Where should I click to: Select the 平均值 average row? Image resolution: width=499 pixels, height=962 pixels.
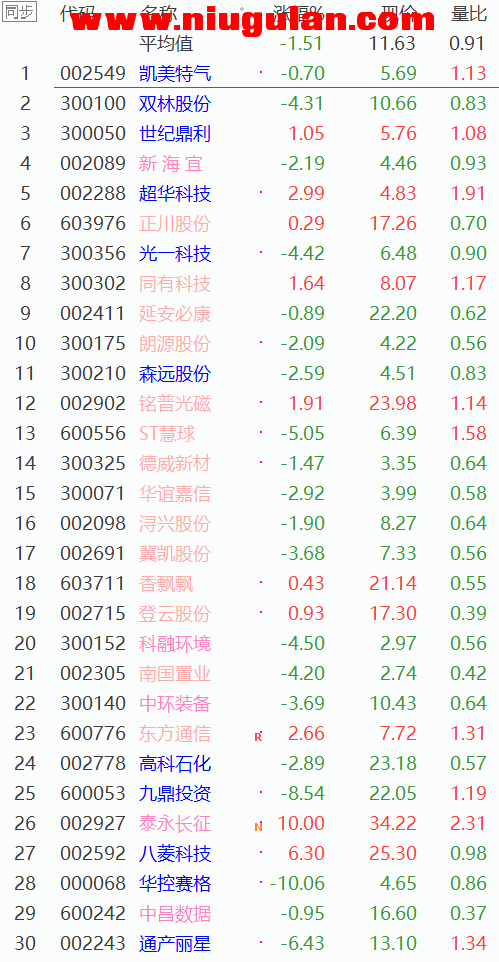pyautogui.click(x=249, y=44)
